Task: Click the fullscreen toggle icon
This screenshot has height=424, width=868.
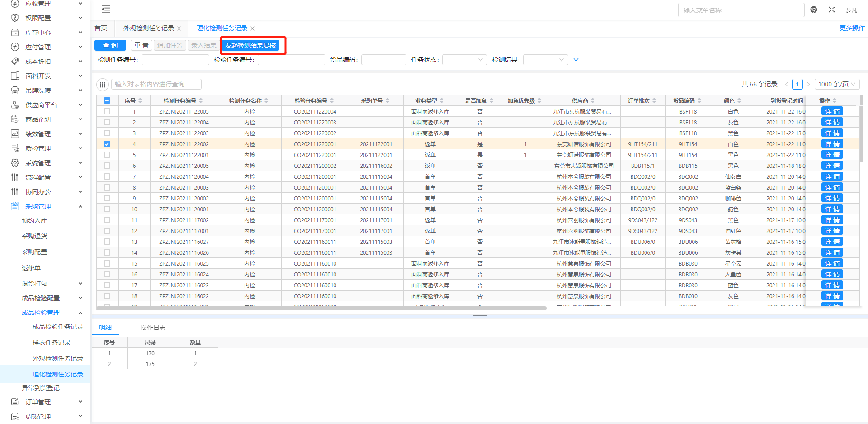Action: tap(832, 10)
